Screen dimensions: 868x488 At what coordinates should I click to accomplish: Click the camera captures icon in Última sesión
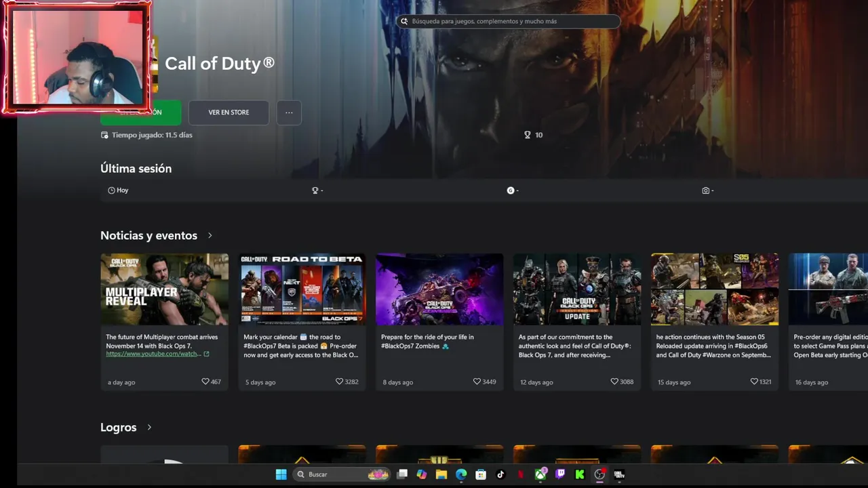point(705,190)
